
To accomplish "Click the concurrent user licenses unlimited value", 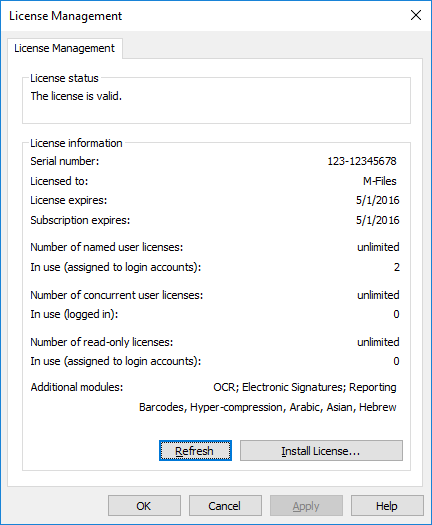I will coord(378,295).
